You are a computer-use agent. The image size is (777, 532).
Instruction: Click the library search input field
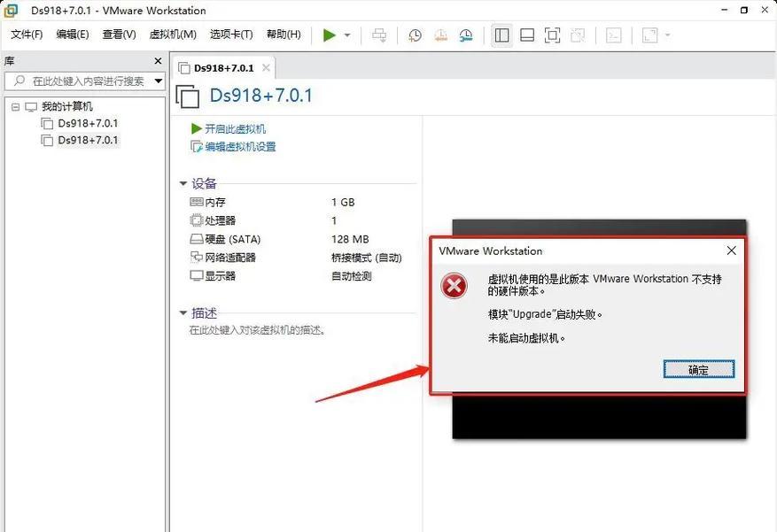click(84, 81)
